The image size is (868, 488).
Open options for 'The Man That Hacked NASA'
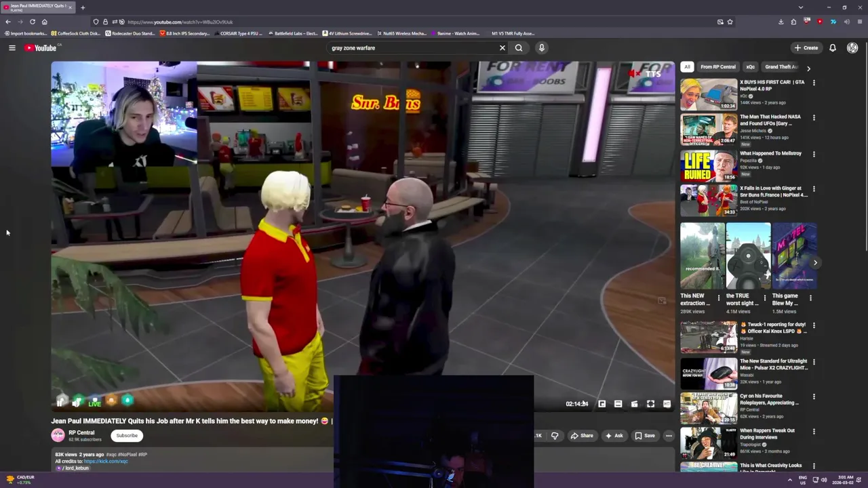coord(814,117)
